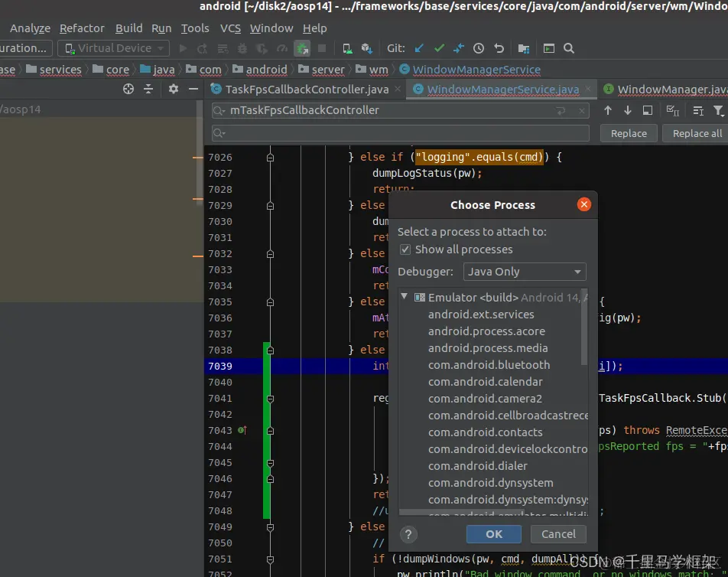The image size is (728, 577).
Task: Toggle code fold marker at line 7041
Action: coord(270,399)
